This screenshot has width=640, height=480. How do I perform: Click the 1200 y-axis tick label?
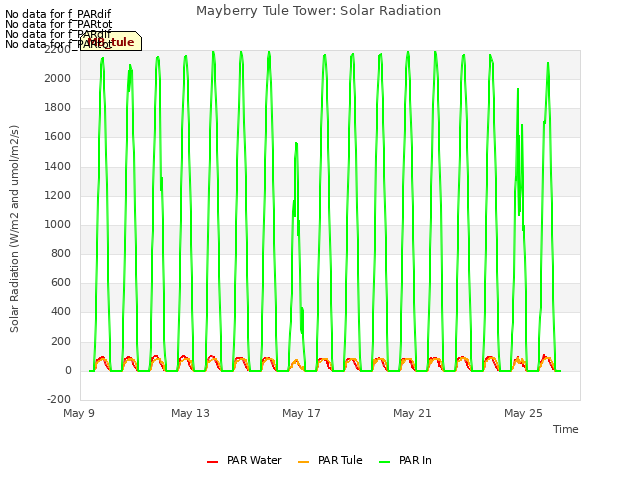coord(58,196)
